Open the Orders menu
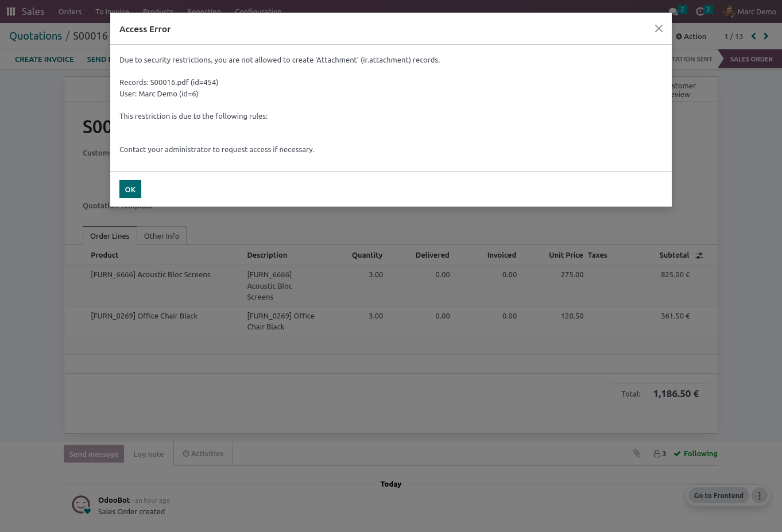Image resolution: width=782 pixels, height=532 pixels. click(x=70, y=11)
